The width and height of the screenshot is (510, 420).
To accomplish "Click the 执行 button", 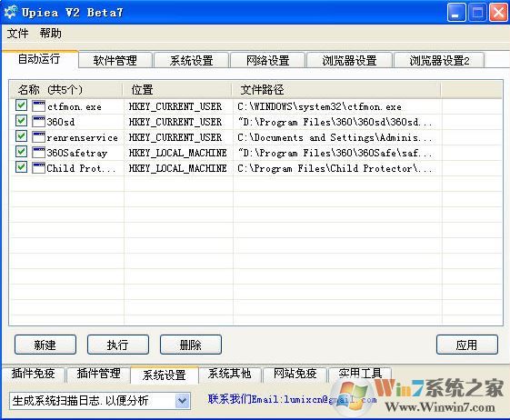I will pyautogui.click(x=118, y=345).
